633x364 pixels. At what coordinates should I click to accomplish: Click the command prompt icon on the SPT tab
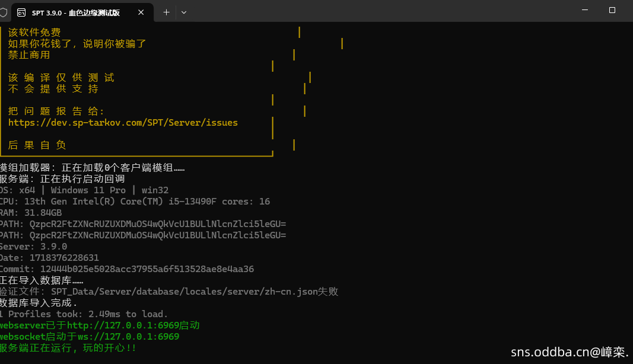point(23,12)
